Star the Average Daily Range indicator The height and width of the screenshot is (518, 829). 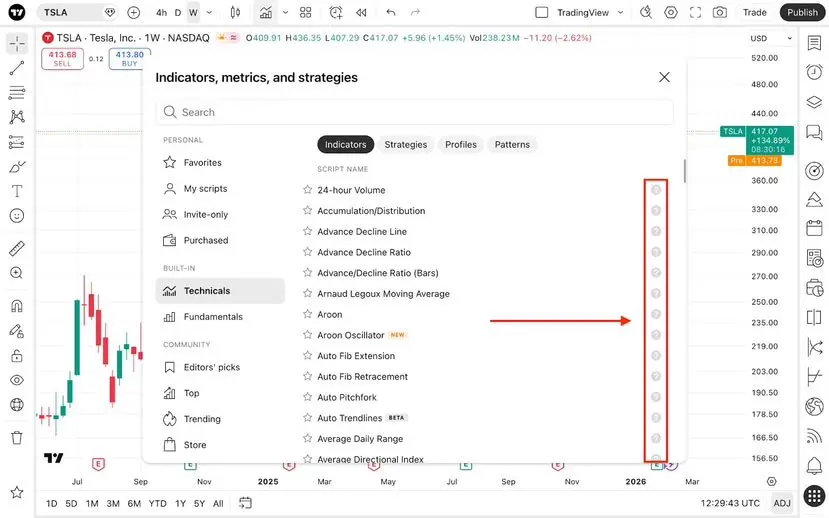[308, 438]
